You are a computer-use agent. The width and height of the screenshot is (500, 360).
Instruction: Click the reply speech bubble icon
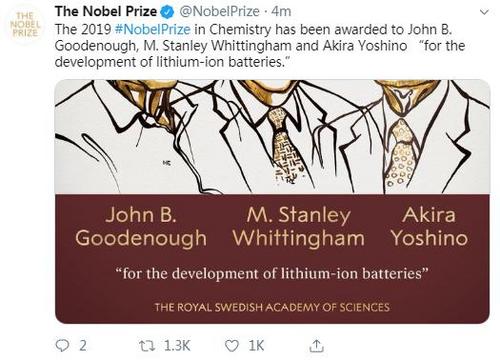click(62, 346)
